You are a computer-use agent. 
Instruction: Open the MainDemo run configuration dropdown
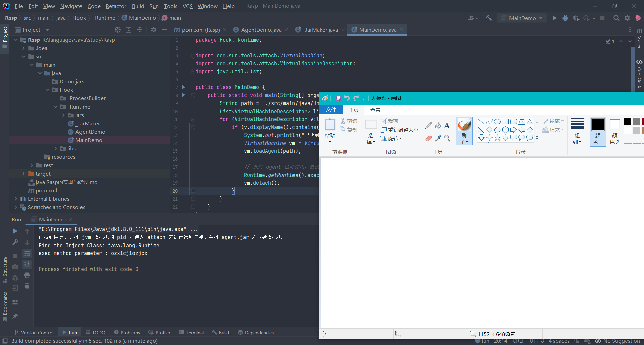coord(523,18)
